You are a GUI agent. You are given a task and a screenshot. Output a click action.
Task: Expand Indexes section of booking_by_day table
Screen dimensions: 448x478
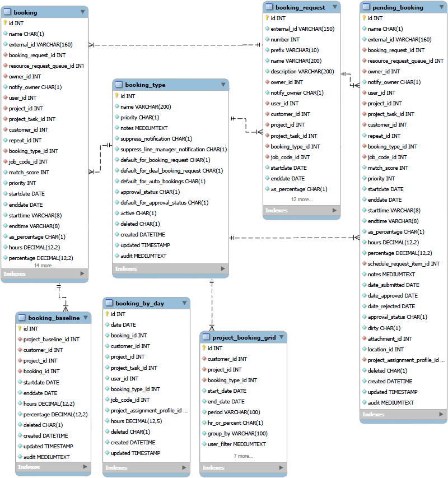(x=184, y=467)
